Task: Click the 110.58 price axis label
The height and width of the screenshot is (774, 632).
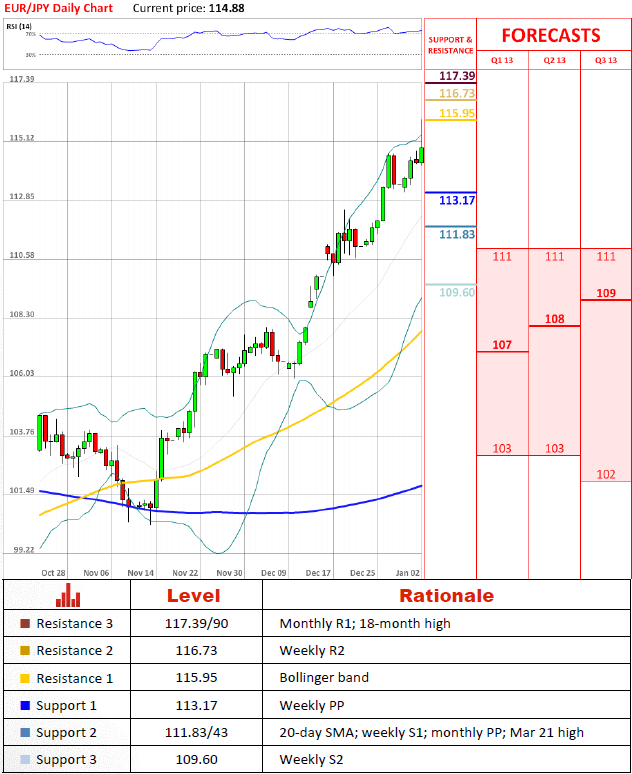Action: tap(22, 255)
